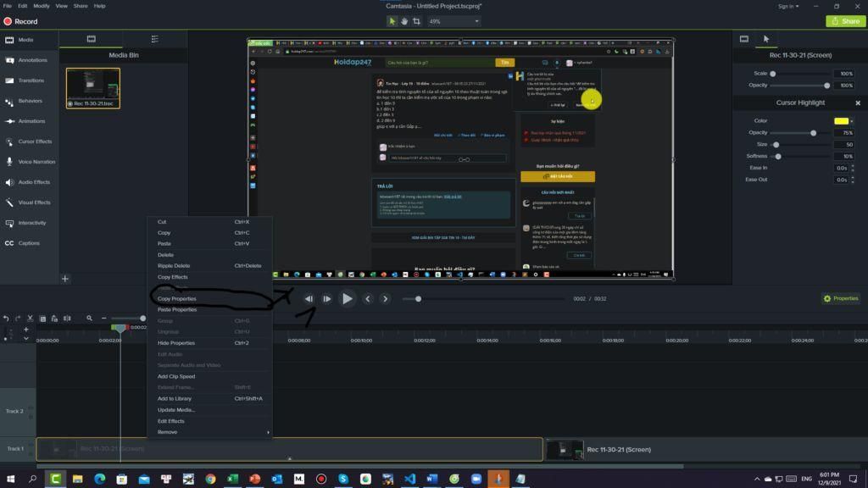Click the Split timeline toolbar icon
This screenshot has width=868, height=488.
tap(67, 319)
